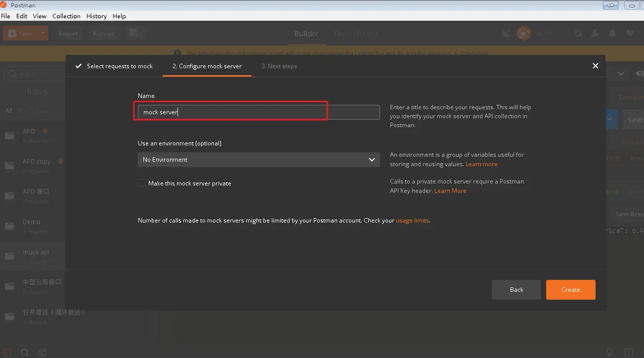Viewport: 644px width, 358px height.
Task: Toggle the sidebar icon in the bottom status bar
Action: click(7, 353)
